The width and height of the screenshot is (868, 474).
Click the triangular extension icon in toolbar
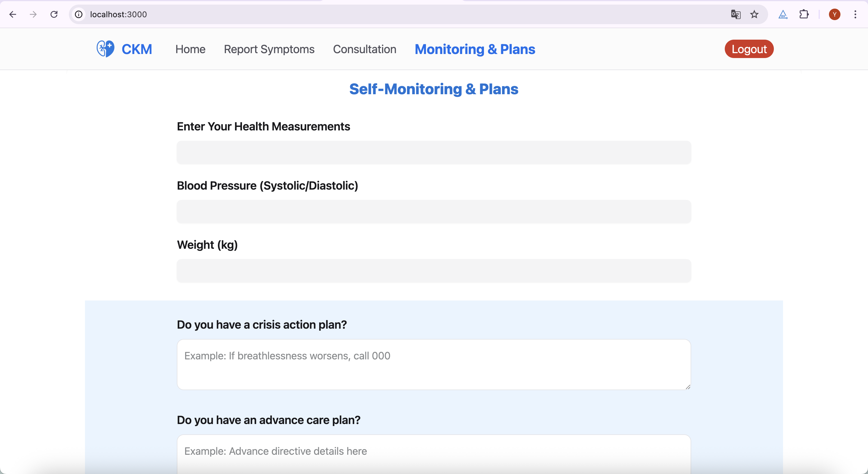pyautogui.click(x=783, y=14)
